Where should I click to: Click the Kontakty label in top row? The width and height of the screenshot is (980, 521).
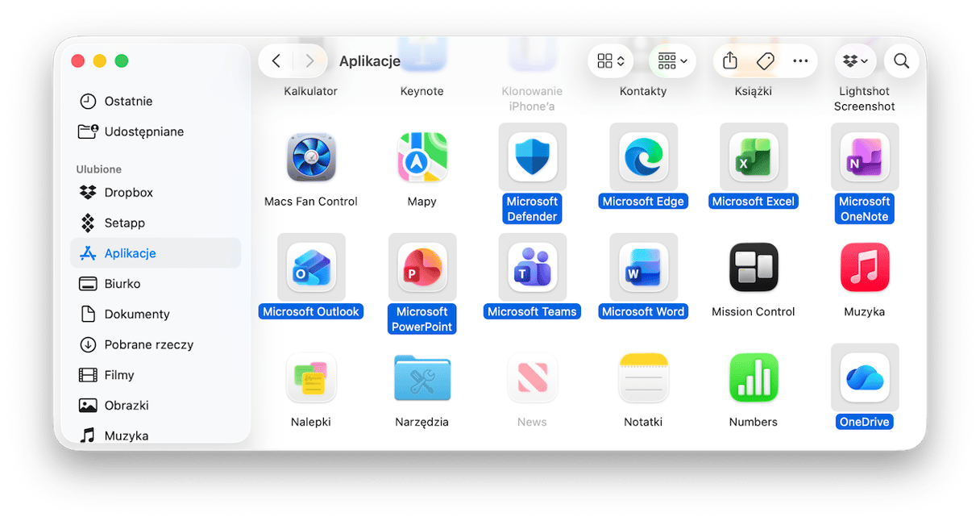tap(643, 91)
